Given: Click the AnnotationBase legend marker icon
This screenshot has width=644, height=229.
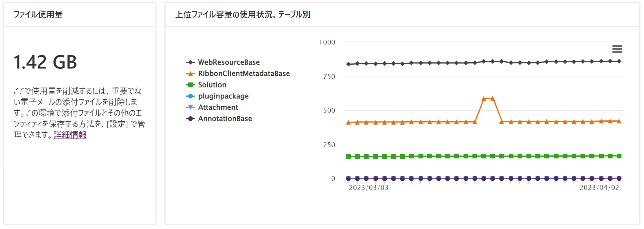Looking at the screenshot, I should (x=190, y=119).
